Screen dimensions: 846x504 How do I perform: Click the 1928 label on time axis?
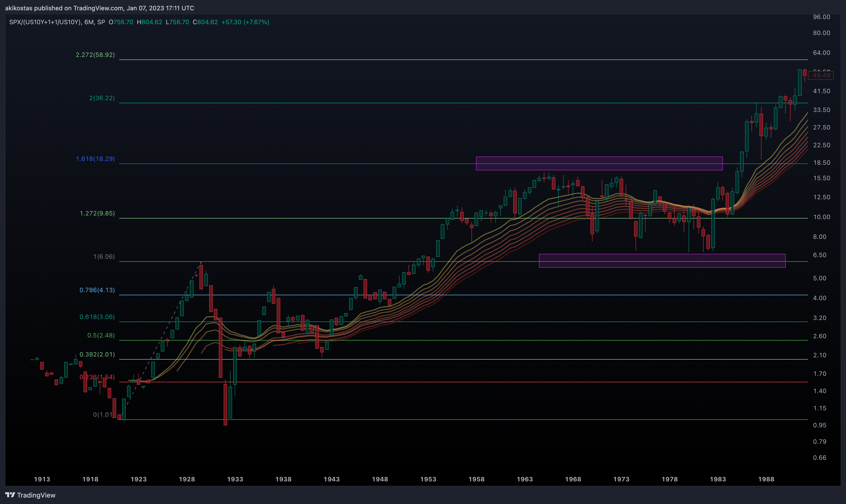(187, 479)
